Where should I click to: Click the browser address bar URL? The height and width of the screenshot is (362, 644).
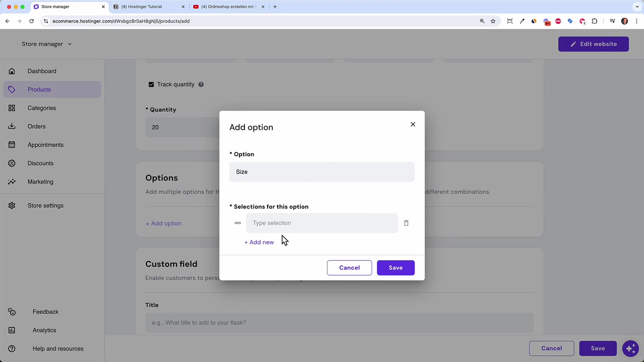pos(121,21)
